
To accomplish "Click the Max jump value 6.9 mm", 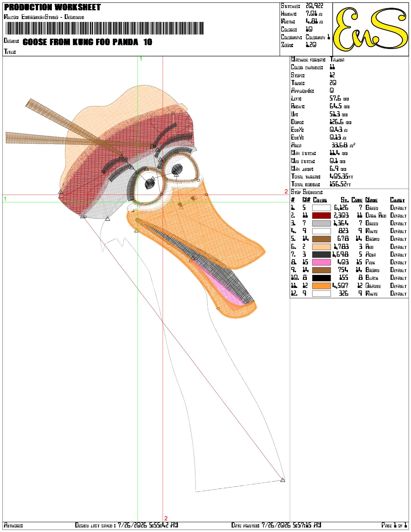I will click(338, 169).
